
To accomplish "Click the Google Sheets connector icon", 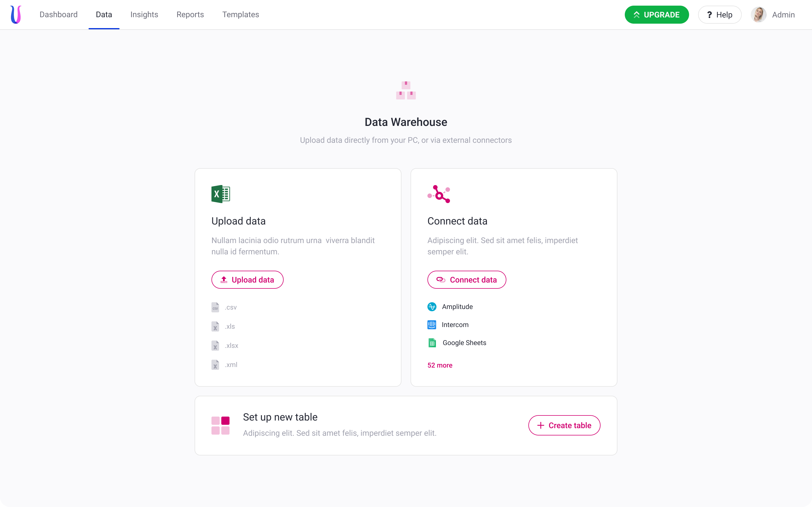I will tap(432, 343).
